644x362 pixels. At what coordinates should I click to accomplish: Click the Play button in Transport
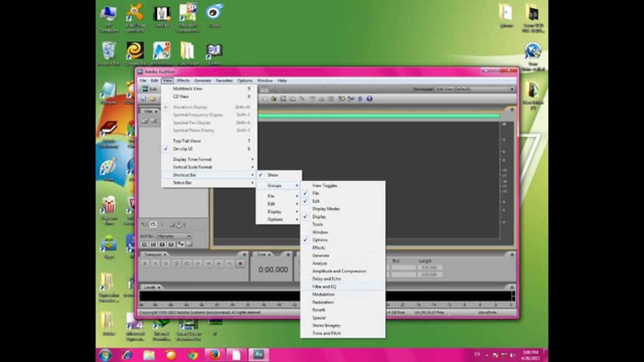point(155,263)
